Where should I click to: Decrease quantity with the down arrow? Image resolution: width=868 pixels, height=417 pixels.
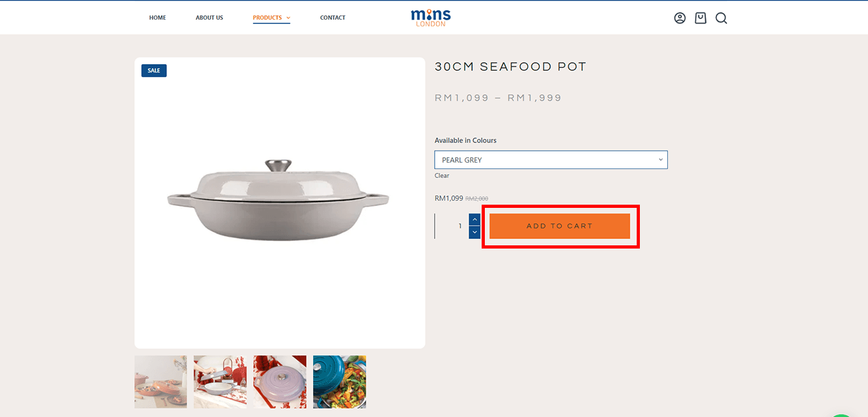pos(475,233)
